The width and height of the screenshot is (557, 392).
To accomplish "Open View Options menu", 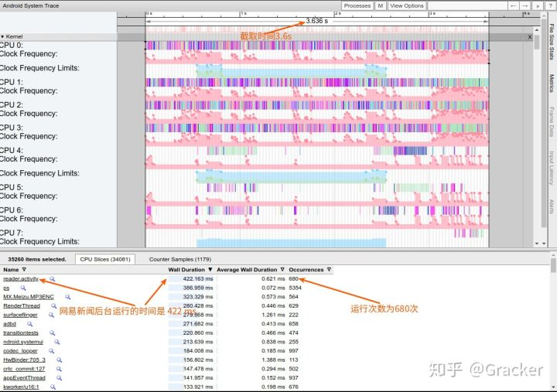I will click(x=407, y=5).
